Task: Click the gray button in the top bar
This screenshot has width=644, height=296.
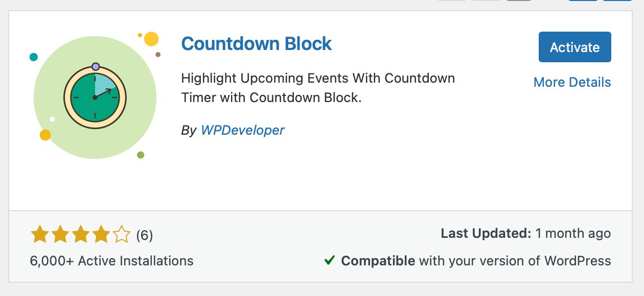Action: [518, 3]
